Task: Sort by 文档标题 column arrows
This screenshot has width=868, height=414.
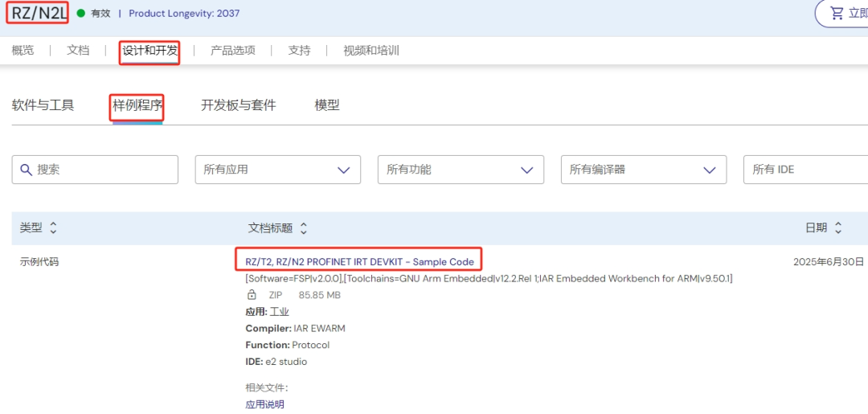Action: 303,228
